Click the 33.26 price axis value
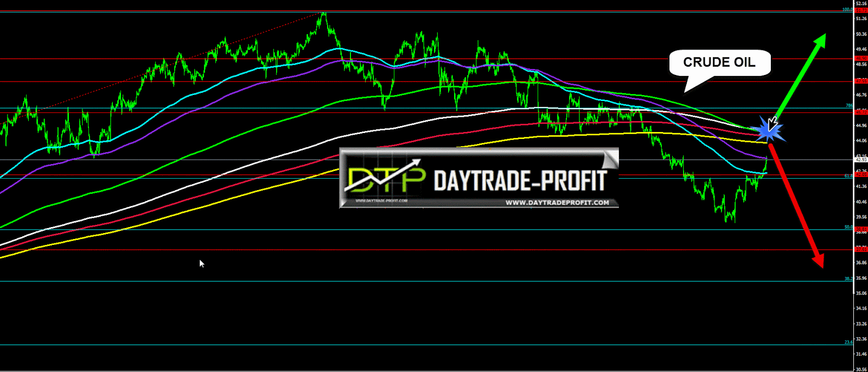 [x=861, y=324]
